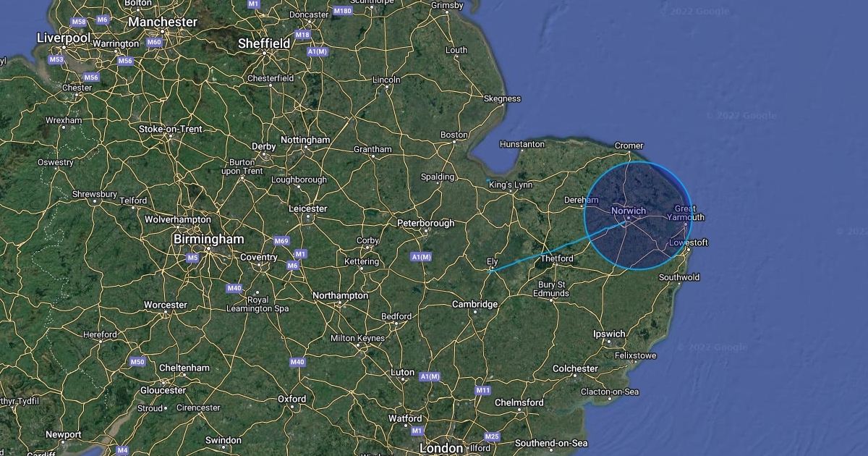Select the Nottingham city label

click(305, 140)
